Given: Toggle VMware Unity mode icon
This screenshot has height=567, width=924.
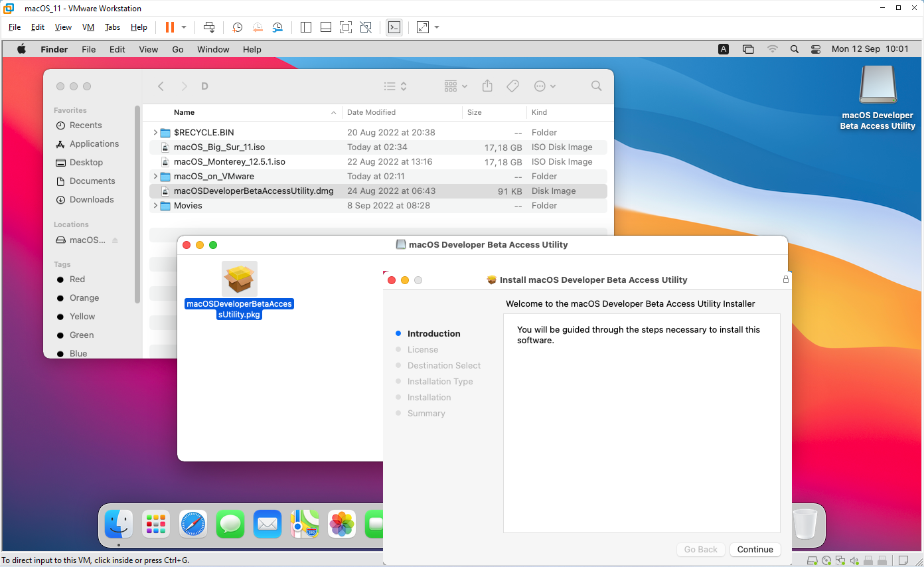Looking at the screenshot, I should 366,27.
